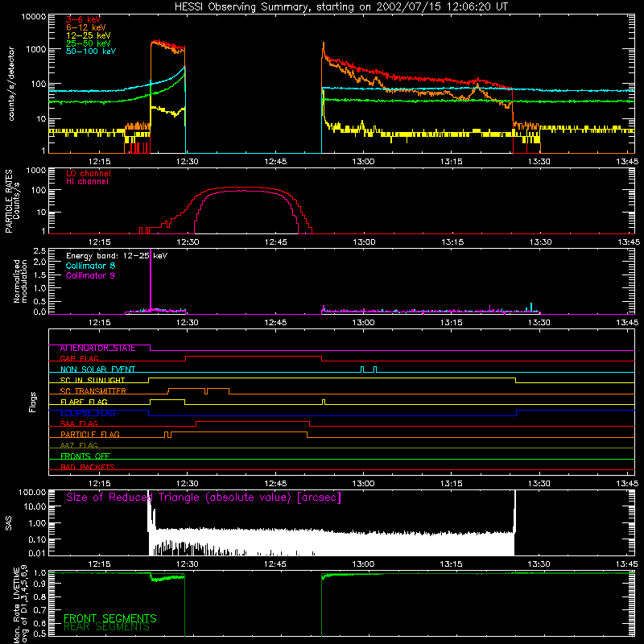Click the 13:45 label under the counts panel
The image size is (644, 644).
click(x=627, y=162)
